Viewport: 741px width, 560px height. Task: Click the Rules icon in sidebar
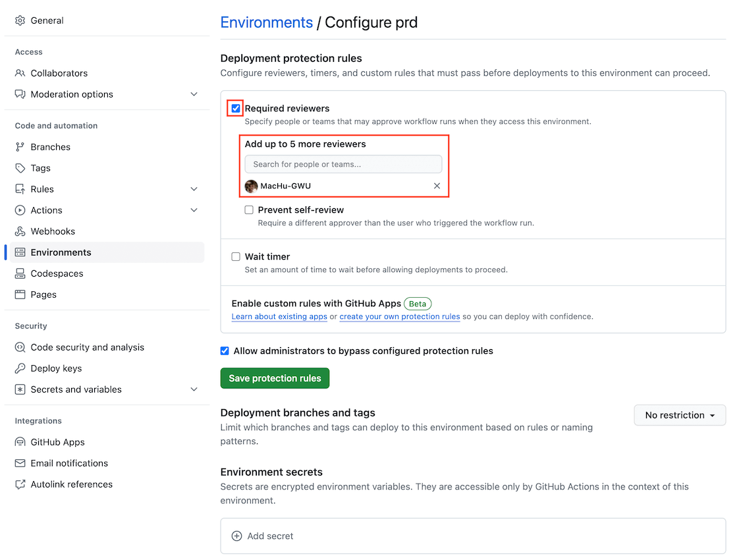click(20, 189)
